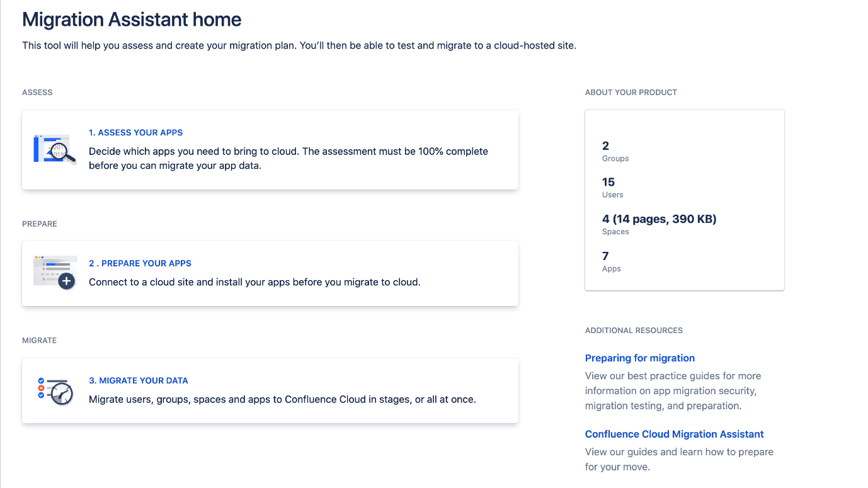
Task: Follow the Preparing for migration link
Action: tap(639, 358)
